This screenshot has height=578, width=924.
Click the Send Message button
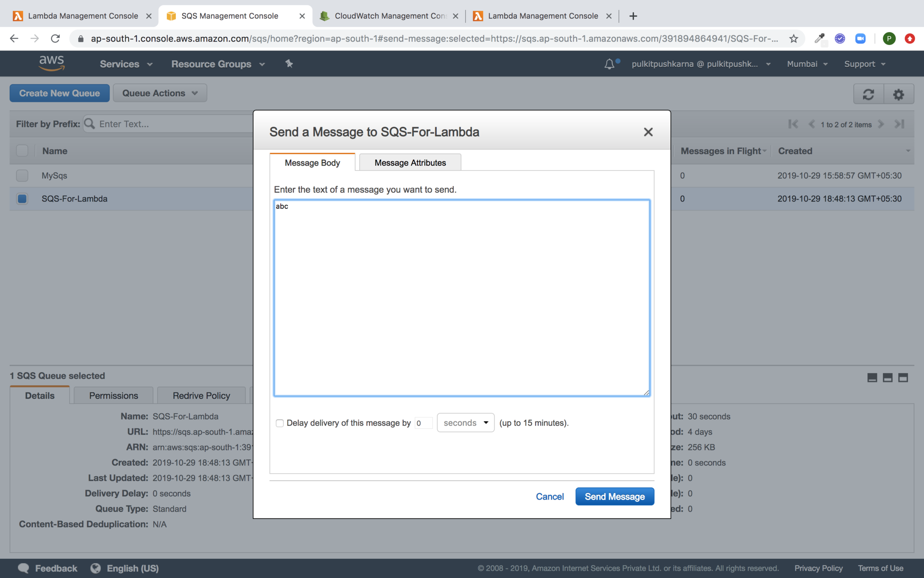(x=614, y=497)
